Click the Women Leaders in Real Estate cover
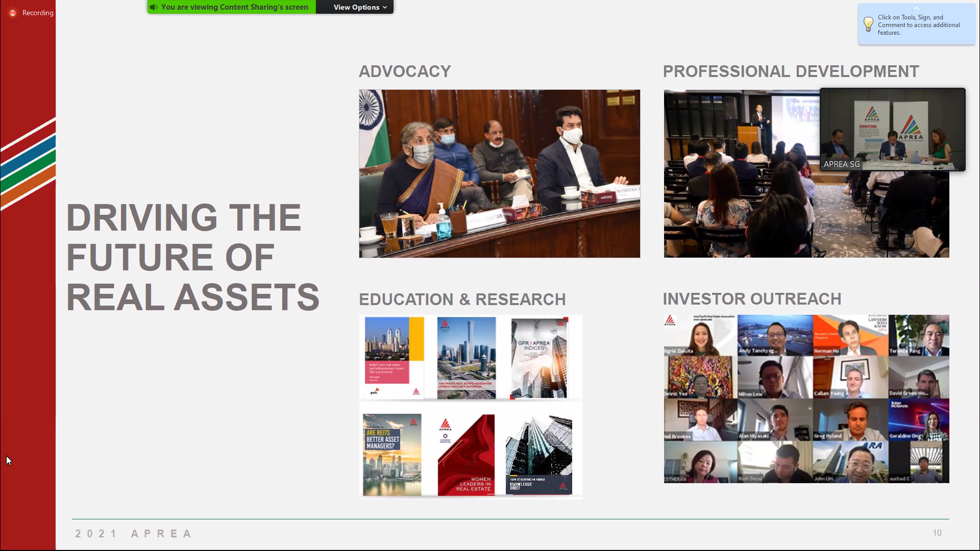Screen dimensions: 980x551 tap(466, 454)
